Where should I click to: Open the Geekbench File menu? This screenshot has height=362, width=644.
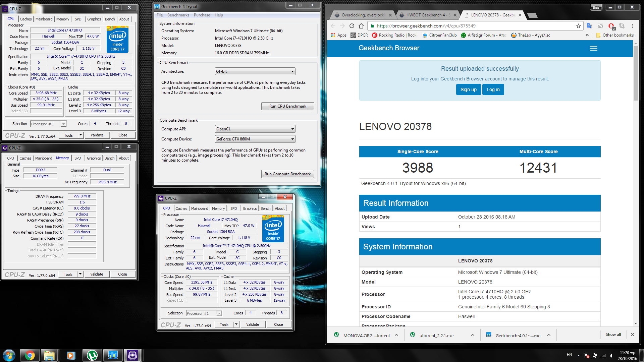[x=160, y=15]
